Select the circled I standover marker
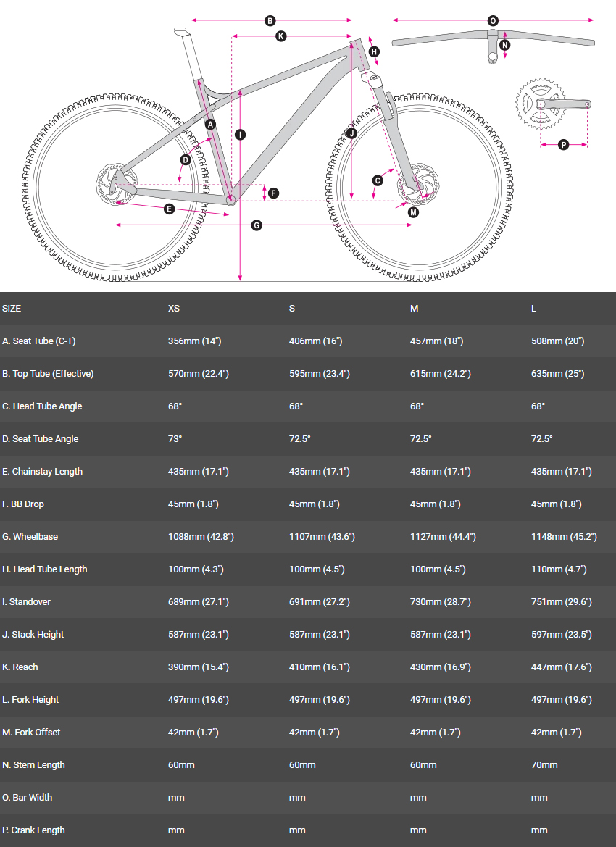This screenshot has height=847, width=616. (240, 134)
